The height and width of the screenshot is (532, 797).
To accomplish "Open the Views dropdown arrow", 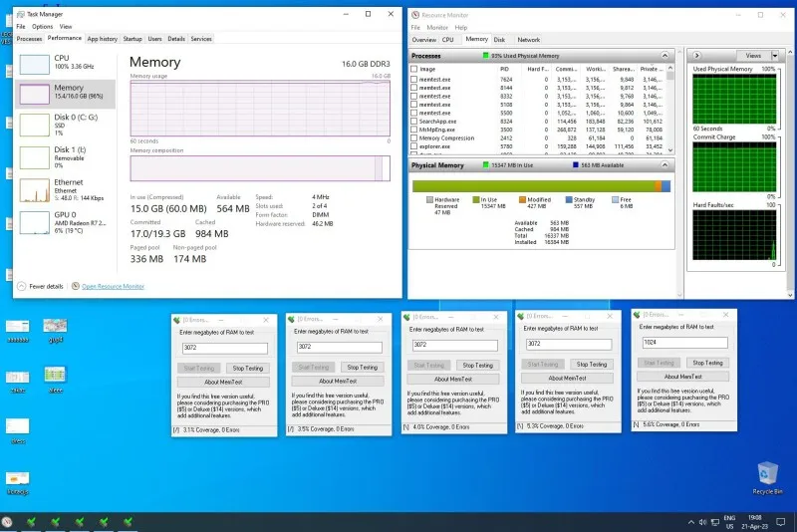I will click(x=775, y=56).
